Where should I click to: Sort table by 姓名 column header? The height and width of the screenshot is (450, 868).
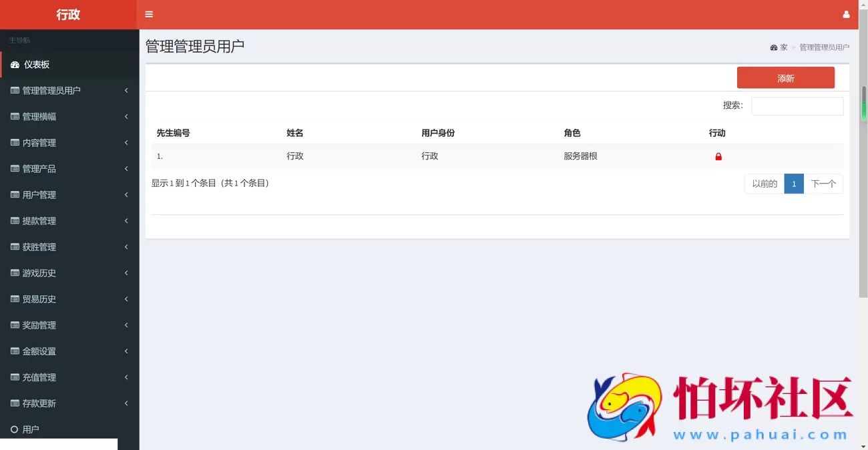[x=295, y=133]
